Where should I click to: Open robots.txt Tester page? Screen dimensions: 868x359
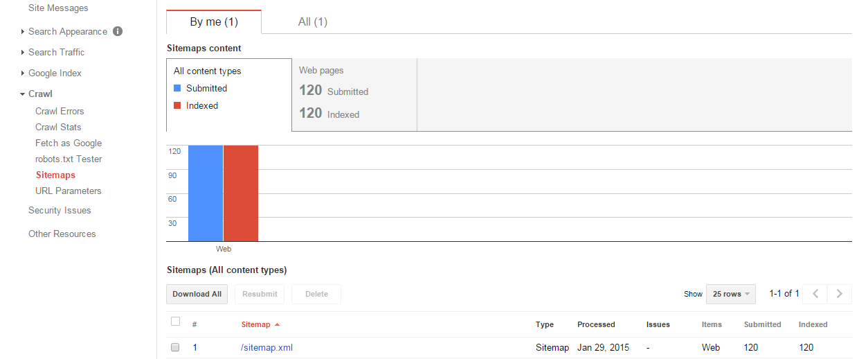(69, 159)
